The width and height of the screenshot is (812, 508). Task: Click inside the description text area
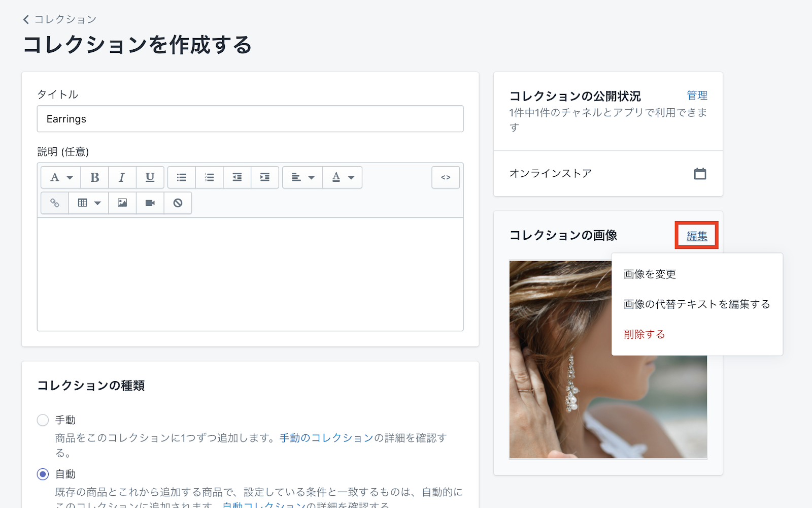[x=250, y=274]
